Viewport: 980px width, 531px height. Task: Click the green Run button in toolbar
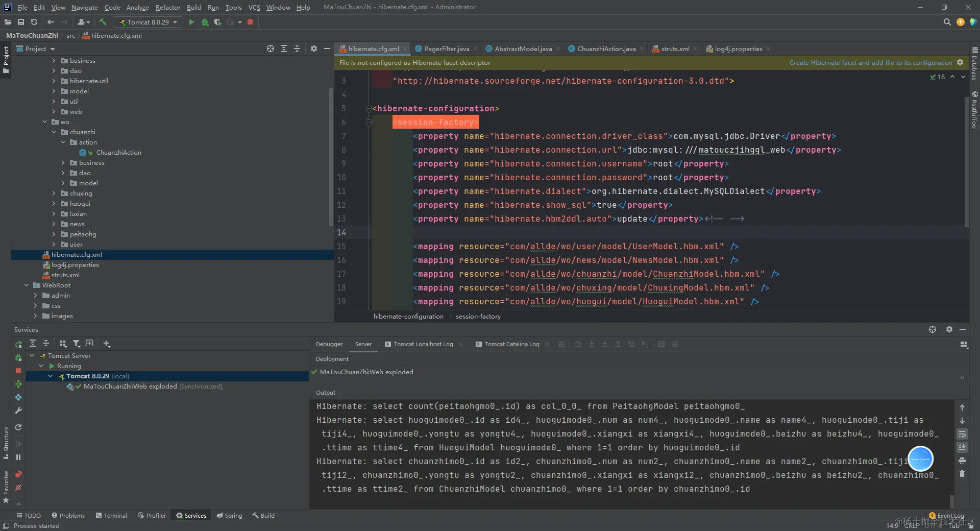(x=191, y=22)
